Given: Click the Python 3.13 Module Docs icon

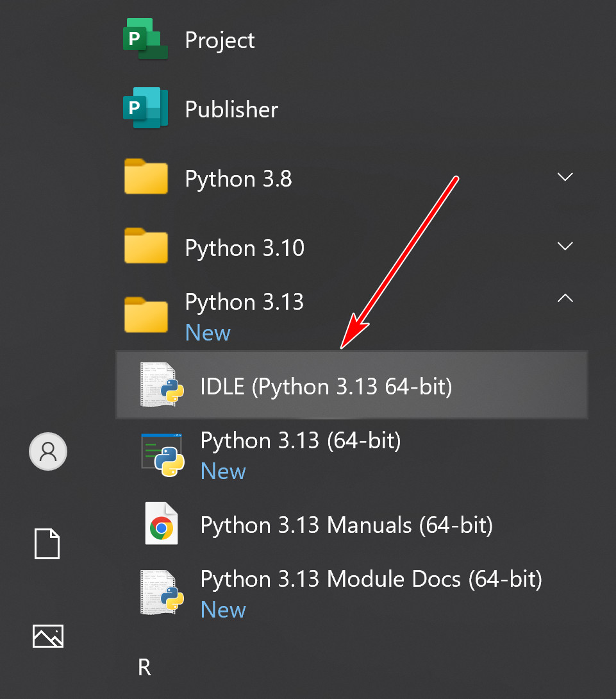Looking at the screenshot, I should pyautogui.click(x=162, y=593).
